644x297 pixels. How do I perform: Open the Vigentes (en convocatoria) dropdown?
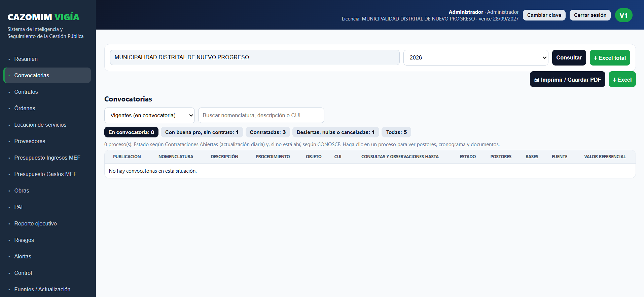[x=149, y=115]
